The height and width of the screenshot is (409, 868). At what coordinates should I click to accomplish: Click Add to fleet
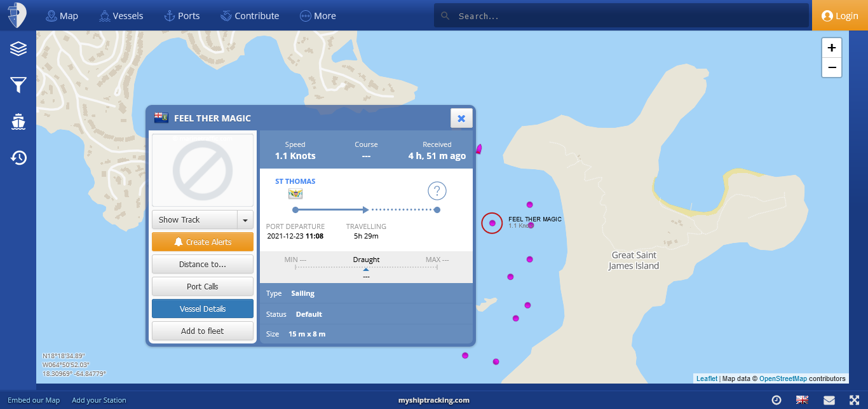[x=203, y=331]
